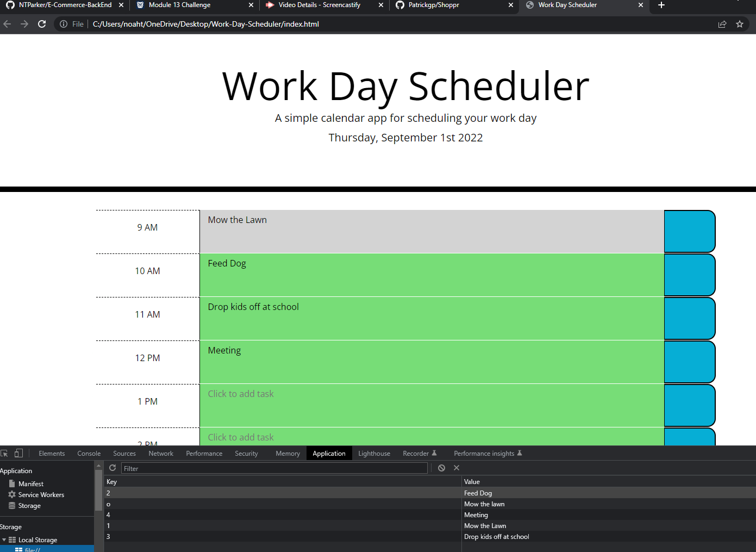Click the save button for 10 AM row
The image size is (756, 552).
[x=690, y=275]
